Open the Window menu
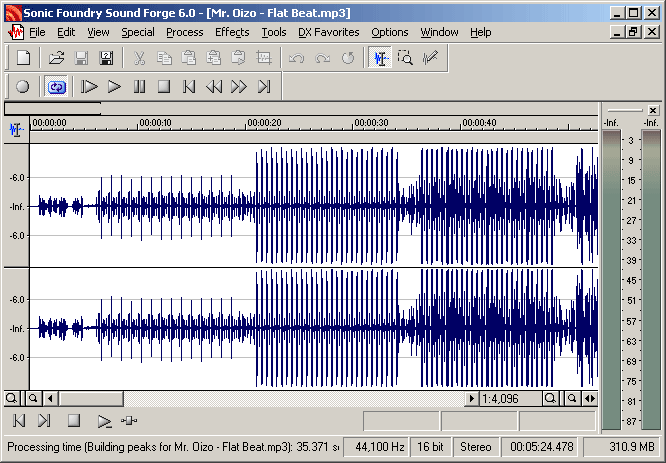Viewport: 666px width, 463px height. (x=439, y=32)
